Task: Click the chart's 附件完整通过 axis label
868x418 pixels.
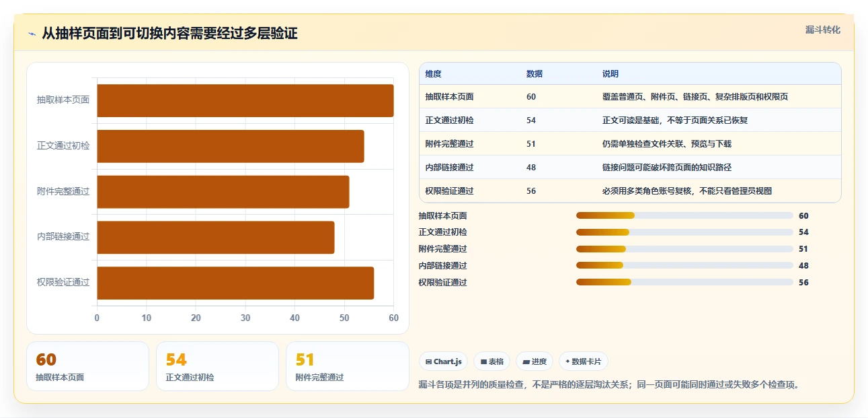Action: point(63,191)
